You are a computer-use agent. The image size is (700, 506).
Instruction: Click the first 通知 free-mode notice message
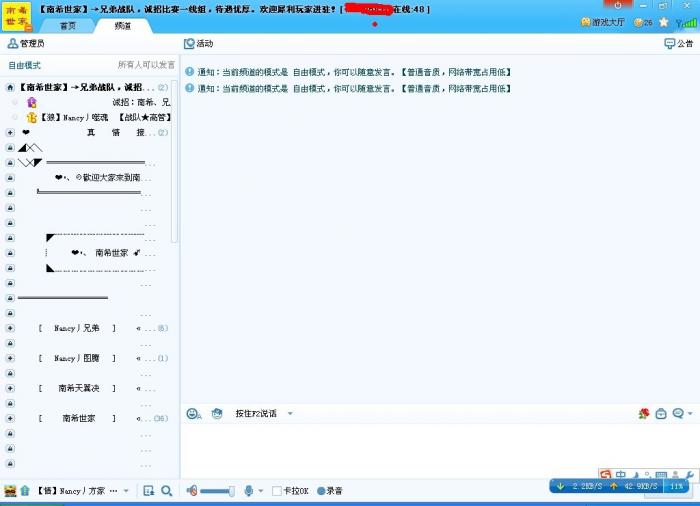(x=348, y=72)
